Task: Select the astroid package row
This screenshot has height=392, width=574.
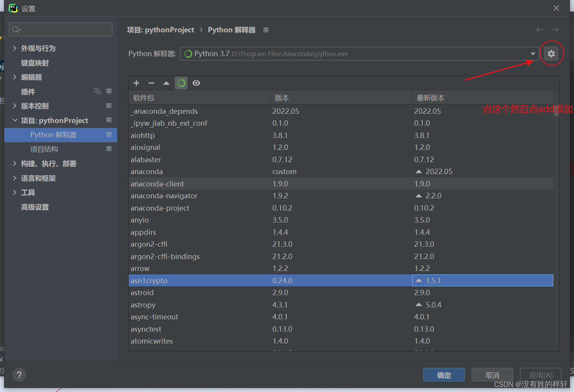Action: click(x=341, y=292)
